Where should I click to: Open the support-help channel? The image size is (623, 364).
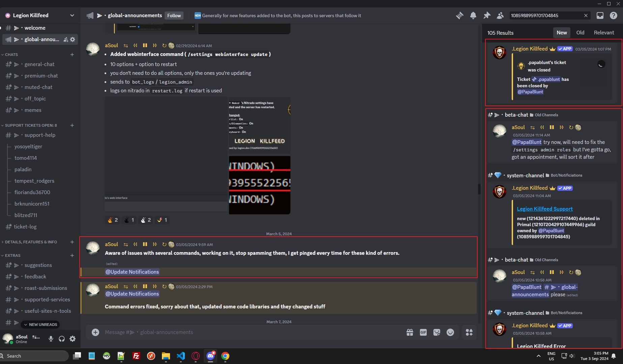pyautogui.click(x=40, y=135)
